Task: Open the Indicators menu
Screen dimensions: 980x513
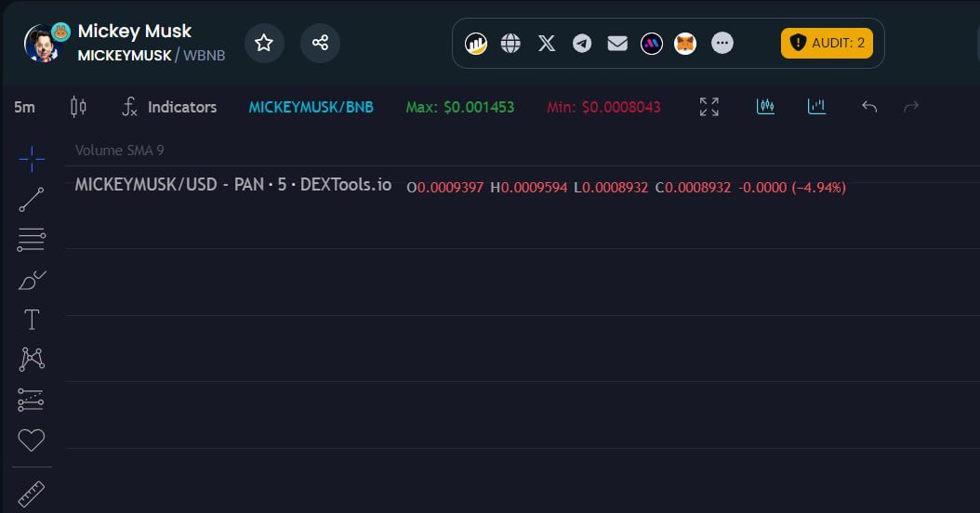Action: click(x=168, y=107)
